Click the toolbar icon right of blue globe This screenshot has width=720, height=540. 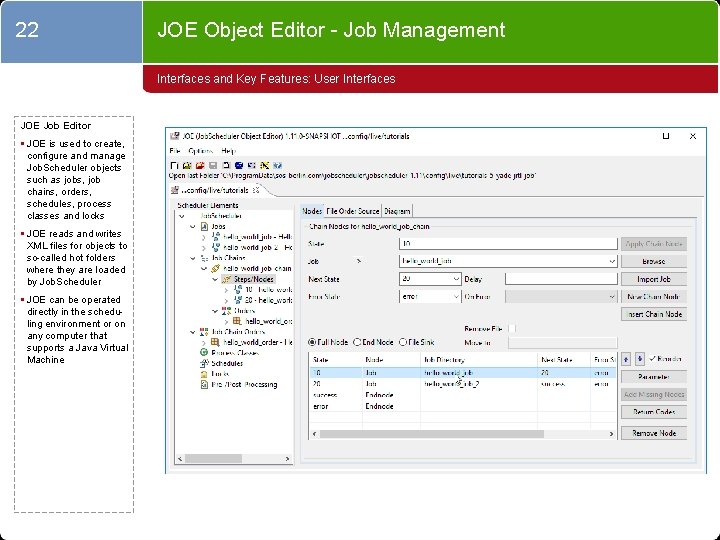(x=252, y=165)
